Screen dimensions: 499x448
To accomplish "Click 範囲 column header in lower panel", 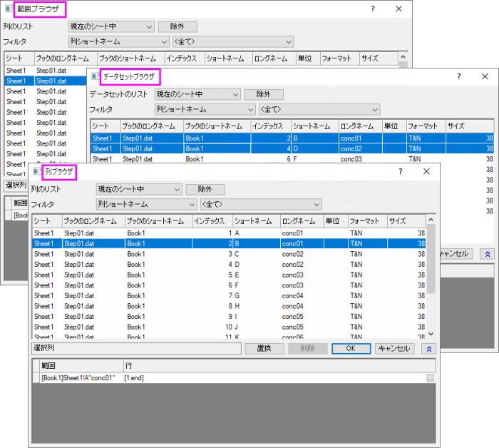I will pyautogui.click(x=81, y=366).
